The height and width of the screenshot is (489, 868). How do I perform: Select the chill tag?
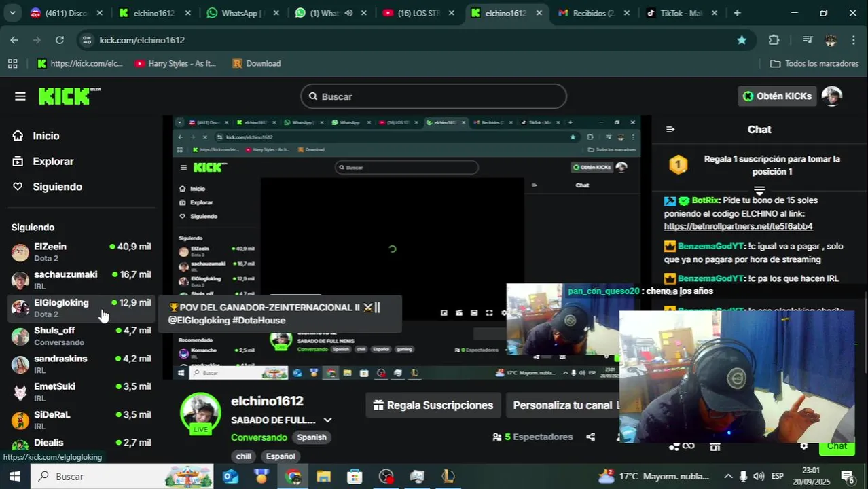[244, 456]
